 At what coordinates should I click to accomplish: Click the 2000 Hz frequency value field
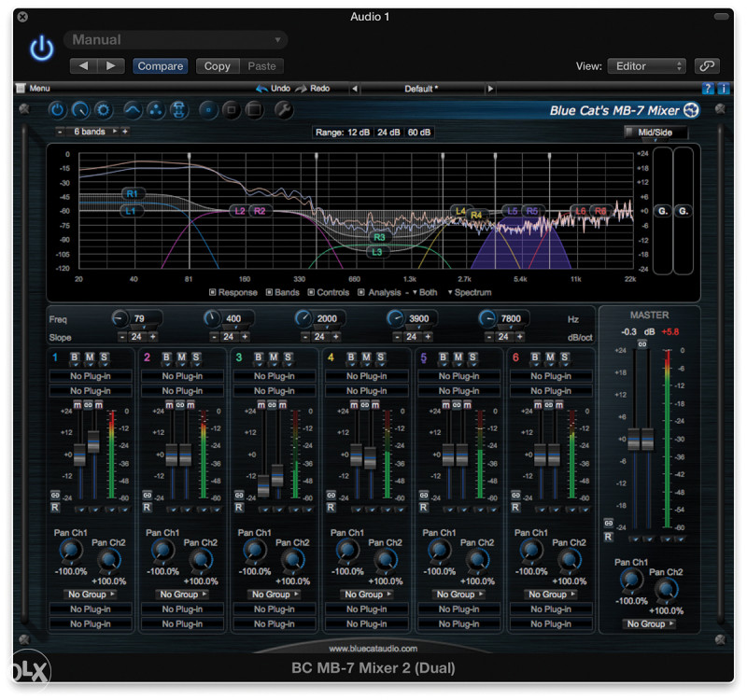327,318
